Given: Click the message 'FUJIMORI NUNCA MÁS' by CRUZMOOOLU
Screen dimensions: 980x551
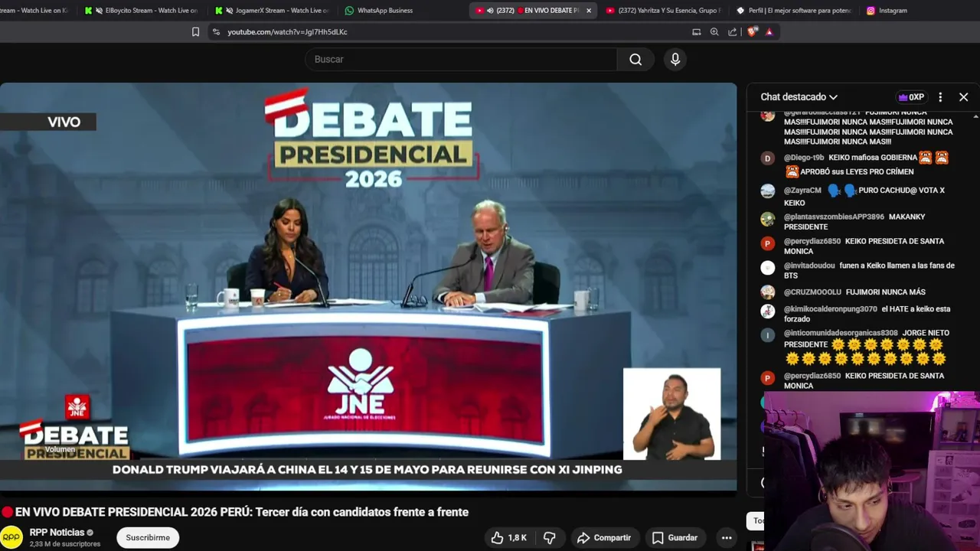Looking at the screenshot, I should coord(885,292).
